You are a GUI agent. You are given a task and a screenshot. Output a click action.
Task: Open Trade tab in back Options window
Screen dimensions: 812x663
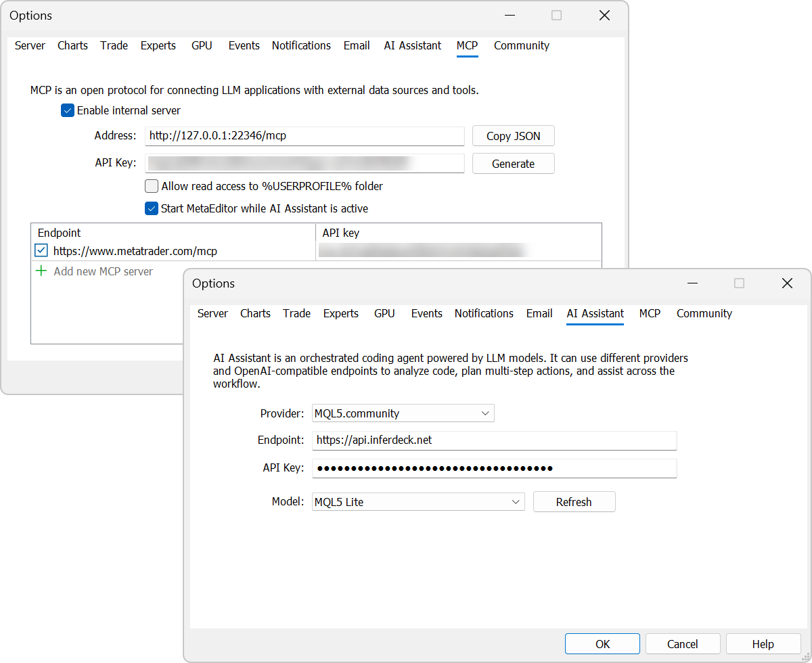tap(114, 45)
